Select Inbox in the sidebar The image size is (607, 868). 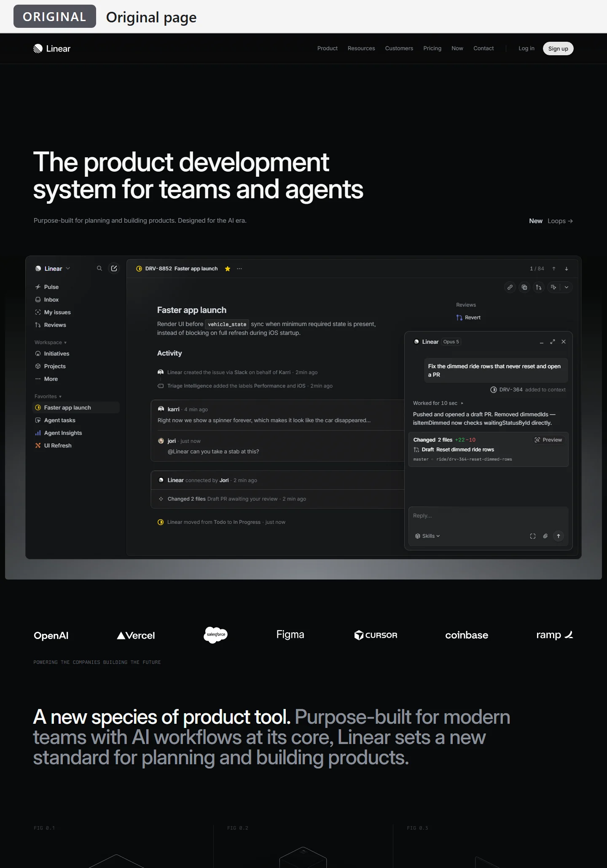click(76, 299)
